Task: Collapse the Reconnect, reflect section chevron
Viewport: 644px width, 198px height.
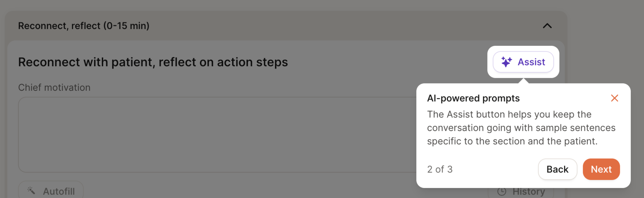Action: tap(547, 26)
